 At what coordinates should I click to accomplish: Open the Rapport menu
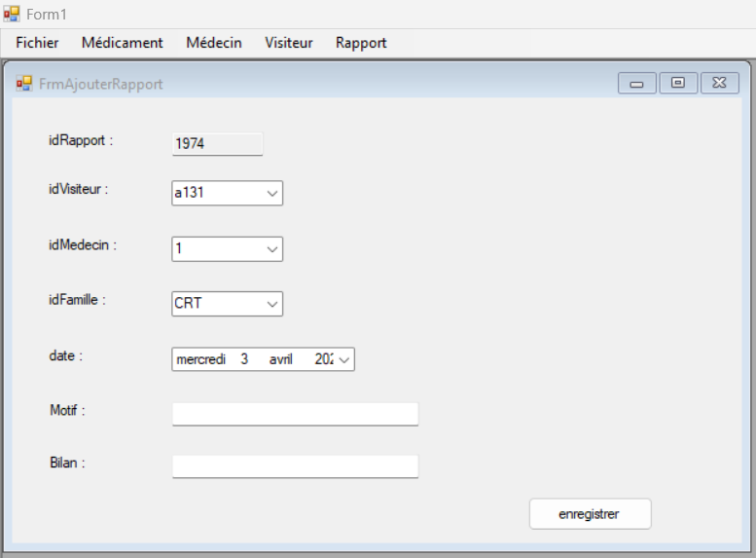pos(361,43)
